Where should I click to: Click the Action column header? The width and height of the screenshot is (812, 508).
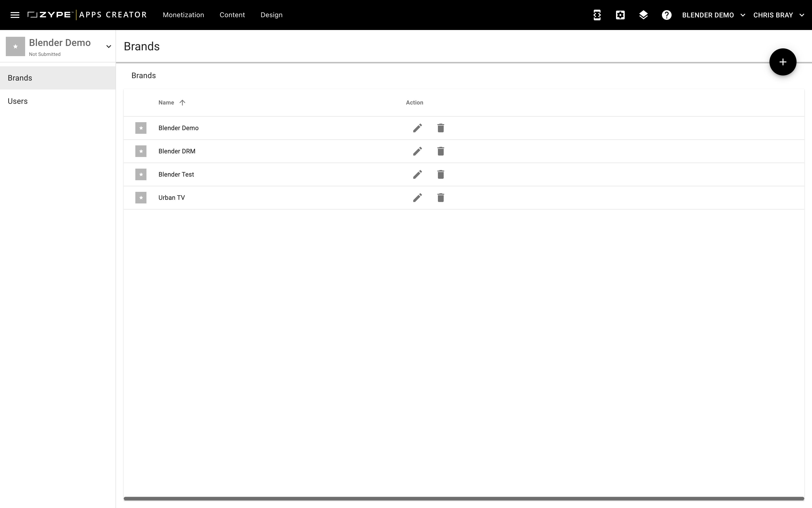(414, 103)
